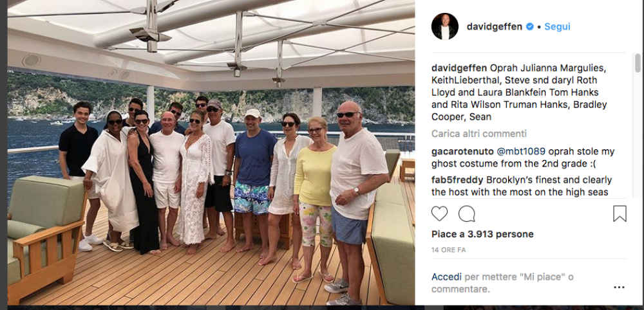The height and width of the screenshot is (310, 644).
Task: Click the blue verified badge
Action: coord(529,26)
